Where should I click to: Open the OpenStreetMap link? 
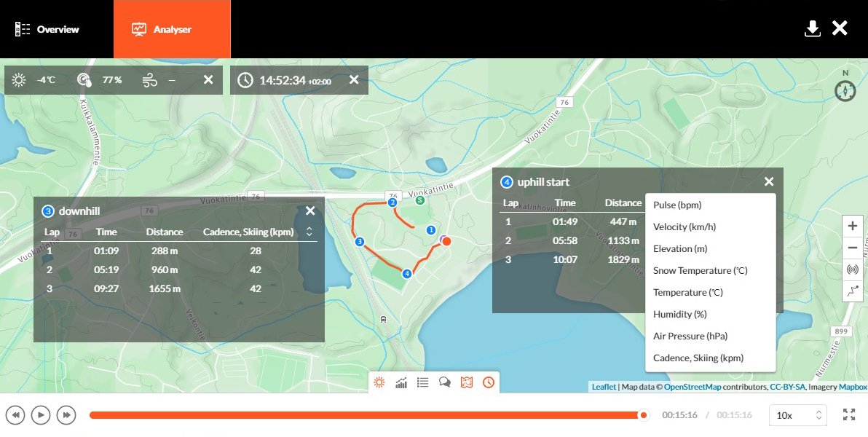(693, 387)
